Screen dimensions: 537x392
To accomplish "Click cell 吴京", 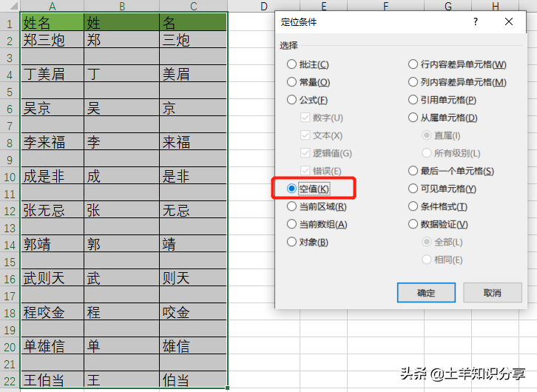I will point(53,107).
